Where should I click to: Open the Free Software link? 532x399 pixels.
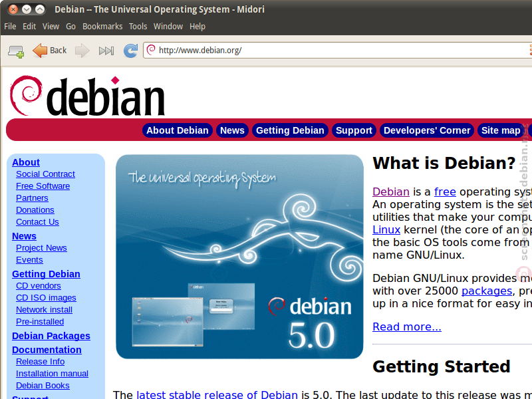(x=43, y=186)
